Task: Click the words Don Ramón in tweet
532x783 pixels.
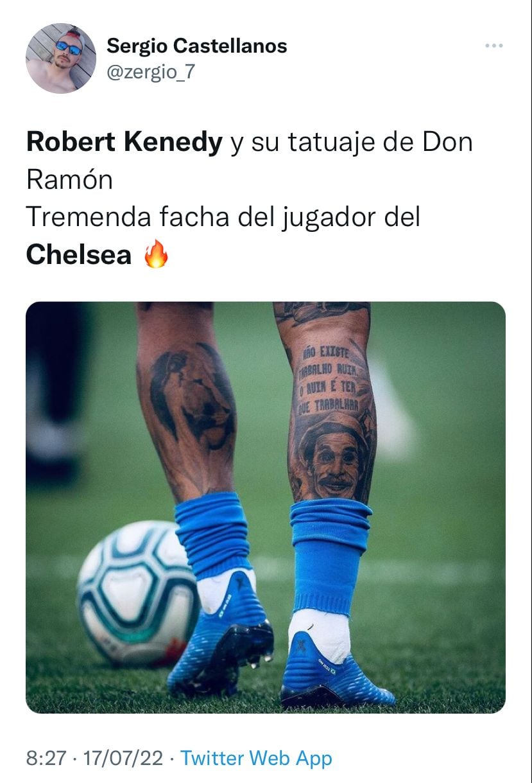Action: pyautogui.click(x=250, y=161)
